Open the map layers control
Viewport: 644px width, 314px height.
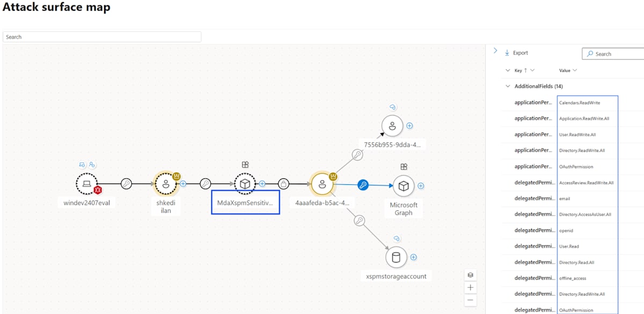pos(470,275)
